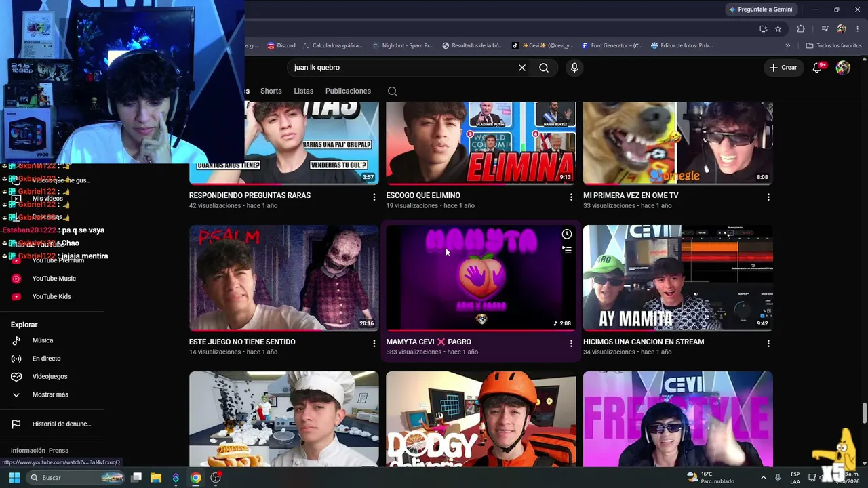Viewport: 868px width, 488px height.
Task: Show hidden system tray icons
Action: 763,478
